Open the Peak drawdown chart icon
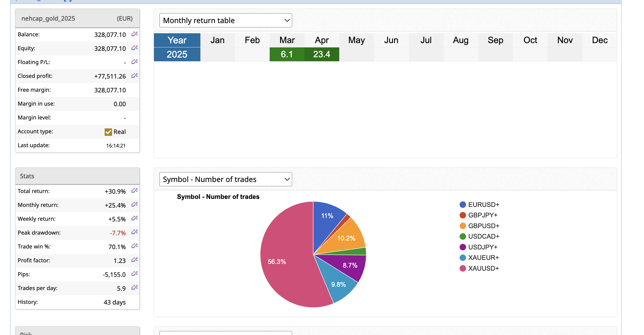The width and height of the screenshot is (644, 335). (134, 232)
